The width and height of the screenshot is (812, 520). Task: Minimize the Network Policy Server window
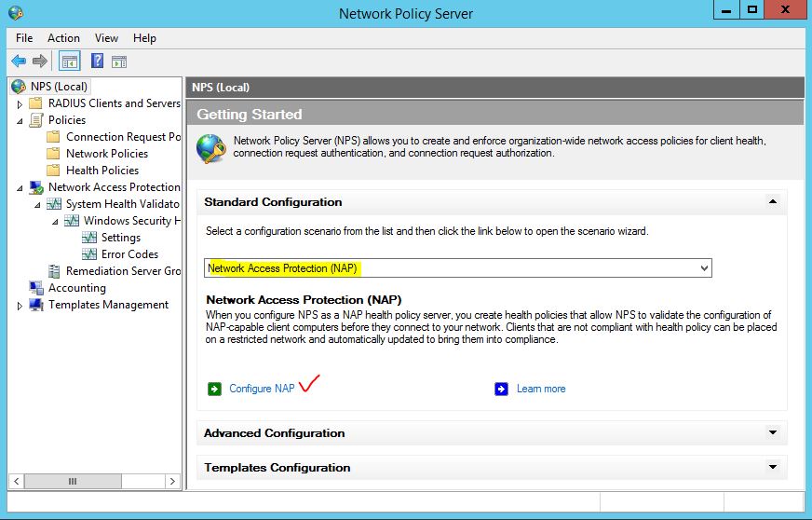click(726, 10)
